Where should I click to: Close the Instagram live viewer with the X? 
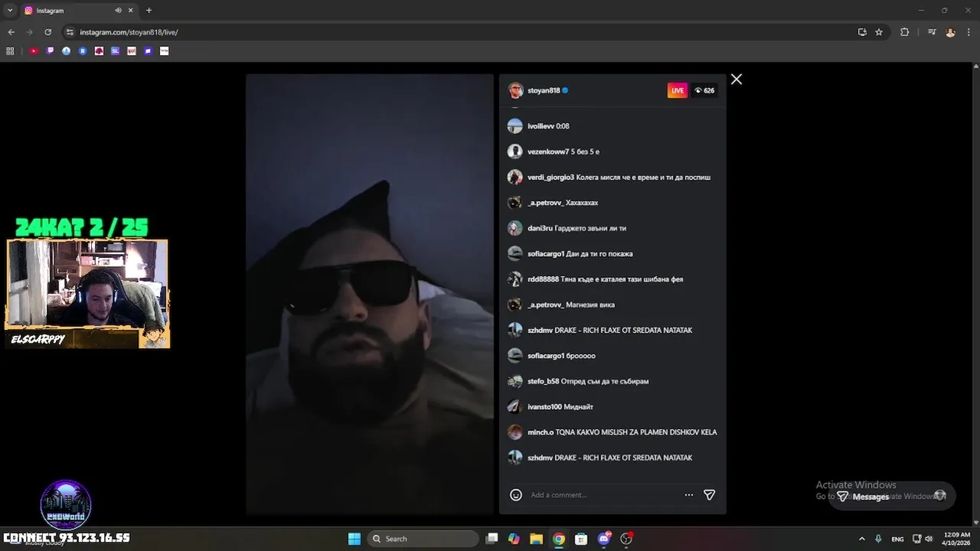pyautogui.click(x=737, y=80)
